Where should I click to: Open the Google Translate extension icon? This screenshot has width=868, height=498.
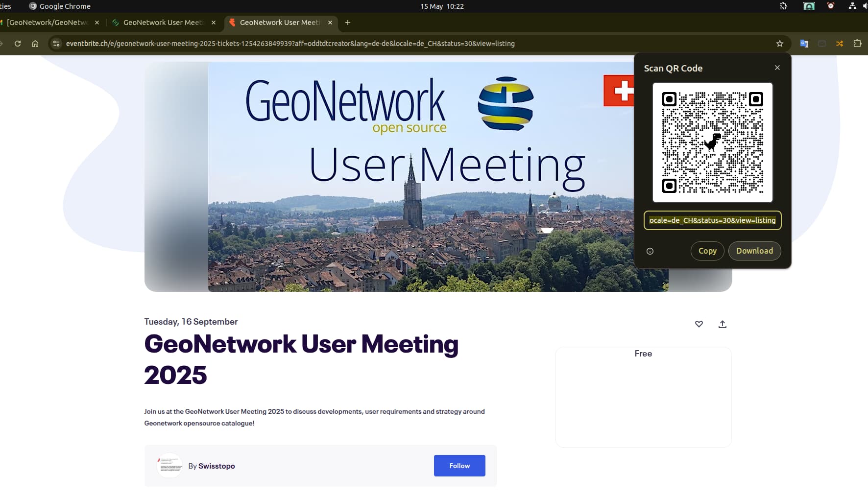pos(804,44)
